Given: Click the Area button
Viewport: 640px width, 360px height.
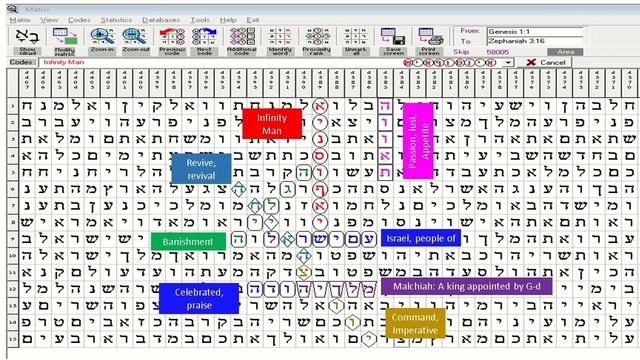Looking at the screenshot, I should pos(565,52).
